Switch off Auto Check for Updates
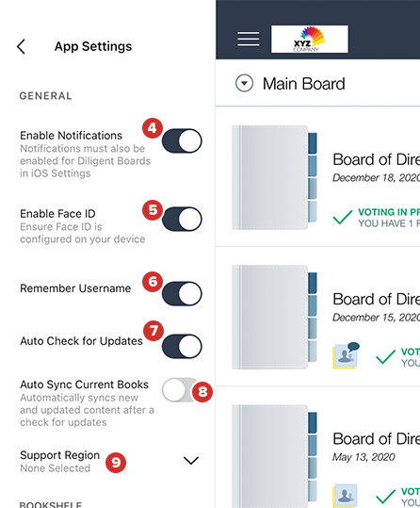This screenshot has height=508, width=420. tap(182, 346)
